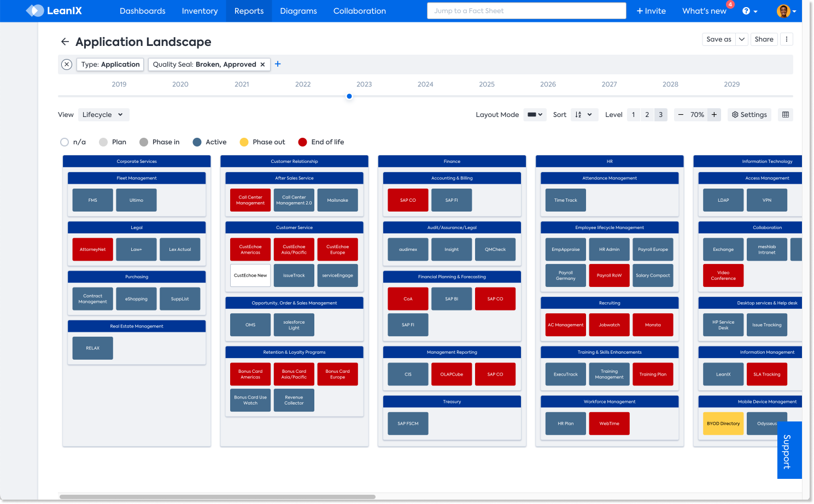Decrease zoom with the minus button
The image size is (814, 504).
click(x=681, y=115)
